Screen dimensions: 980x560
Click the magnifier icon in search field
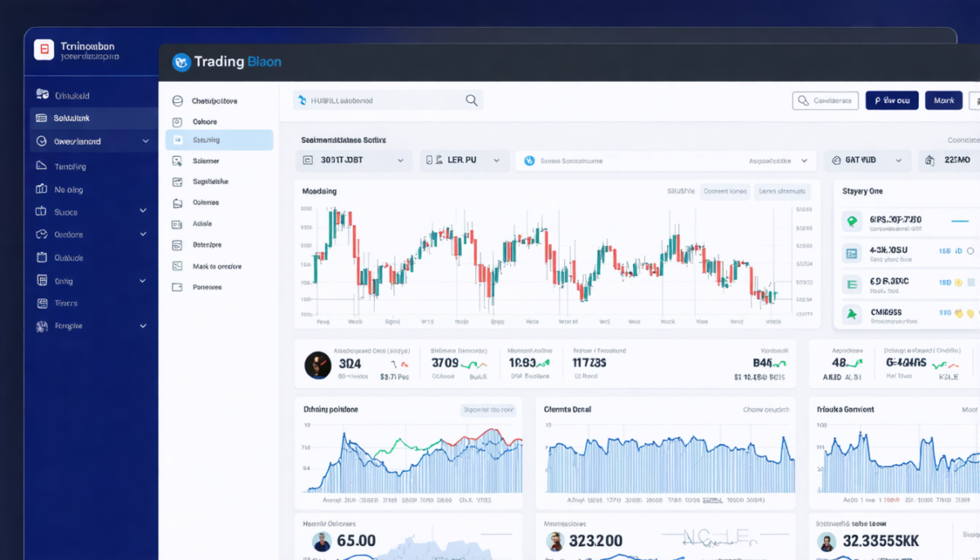coord(471,100)
